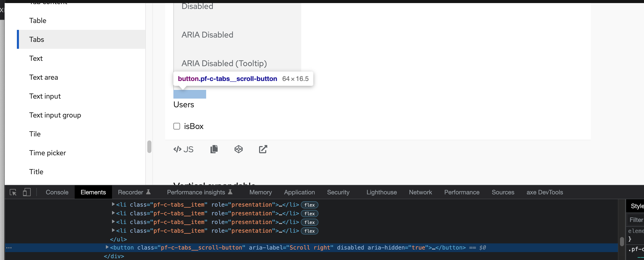Select Tabs in the sidebar navigation
The height and width of the screenshot is (260, 644).
81,39
